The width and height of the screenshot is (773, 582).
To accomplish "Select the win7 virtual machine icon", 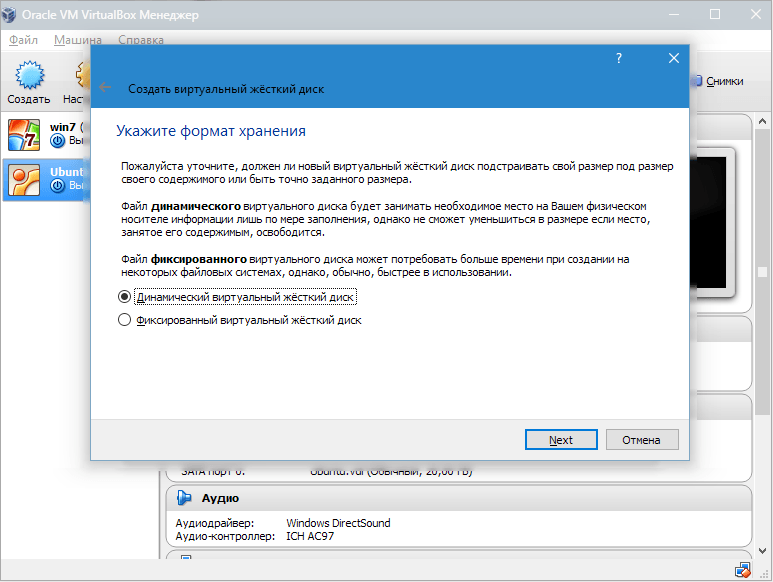I will click(x=23, y=135).
